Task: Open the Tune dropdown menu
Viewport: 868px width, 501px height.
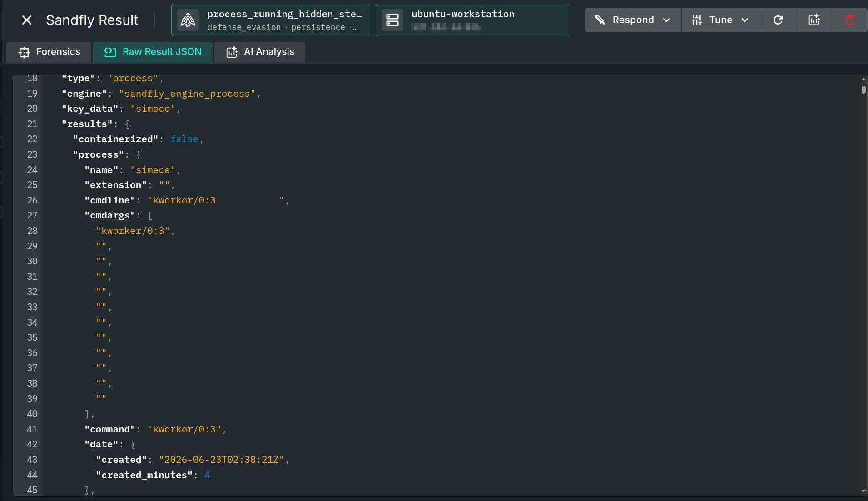Action: 721,20
